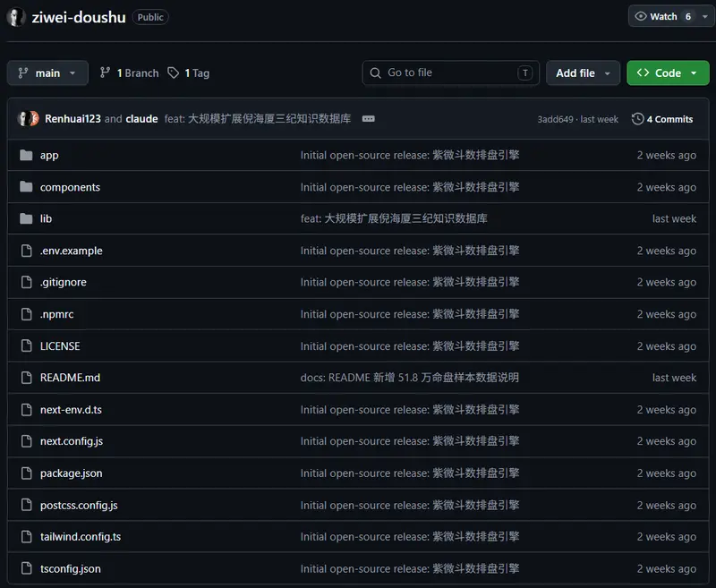
Task: Open commit message in the app row
Action: pos(410,155)
